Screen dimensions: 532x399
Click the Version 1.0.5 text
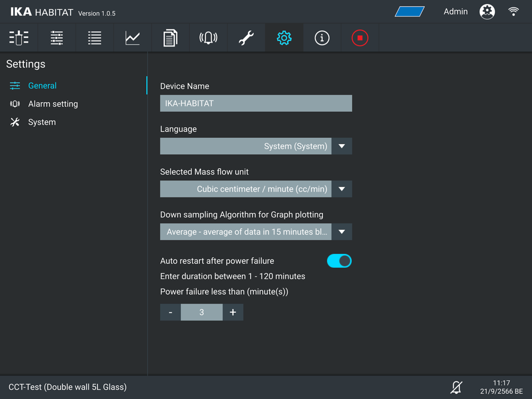97,14
